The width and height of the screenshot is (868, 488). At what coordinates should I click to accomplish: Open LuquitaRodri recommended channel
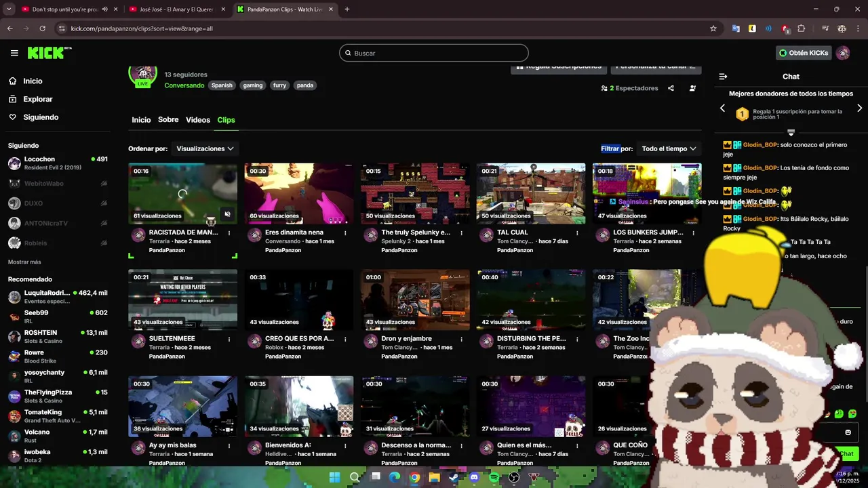click(x=58, y=297)
